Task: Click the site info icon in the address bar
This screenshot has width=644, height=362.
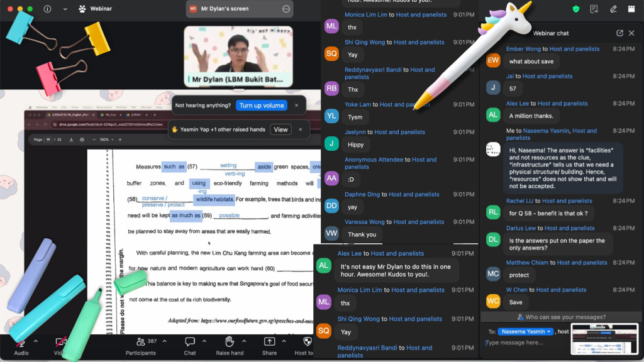Action: point(55,124)
